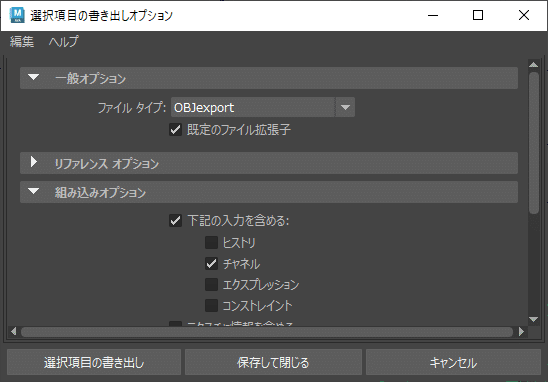Disable the チャネル checkbox
Viewport: 548px width, 382px height.
click(x=211, y=264)
